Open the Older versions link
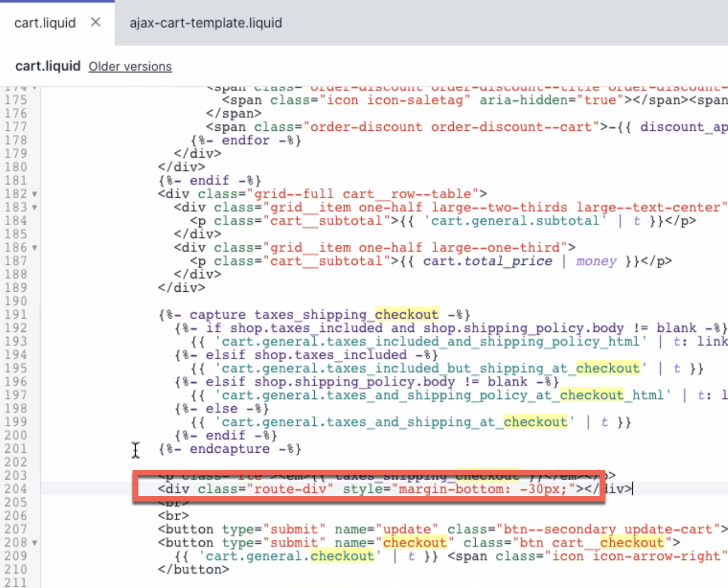 (x=130, y=66)
